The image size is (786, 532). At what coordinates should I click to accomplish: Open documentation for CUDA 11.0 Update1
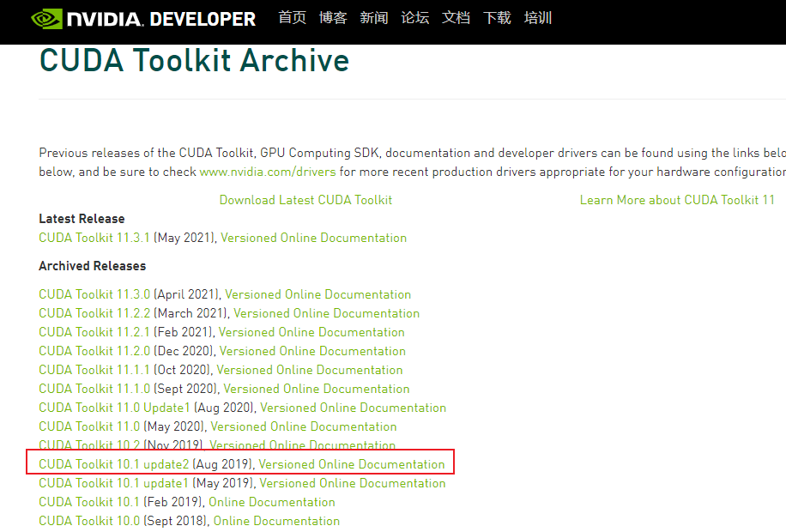point(354,408)
